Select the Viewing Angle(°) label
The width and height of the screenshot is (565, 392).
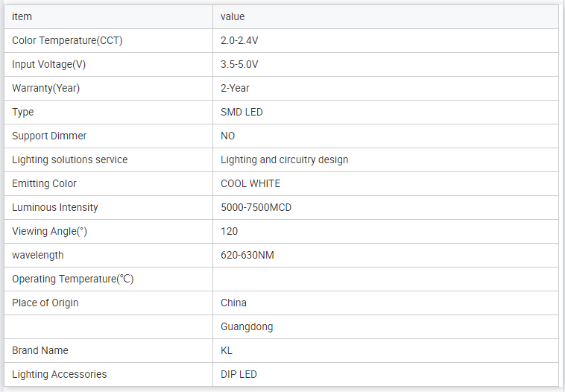pos(50,231)
